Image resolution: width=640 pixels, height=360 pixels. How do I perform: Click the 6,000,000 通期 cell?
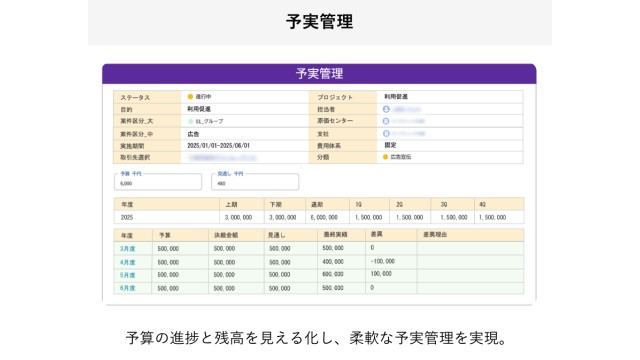(327, 218)
